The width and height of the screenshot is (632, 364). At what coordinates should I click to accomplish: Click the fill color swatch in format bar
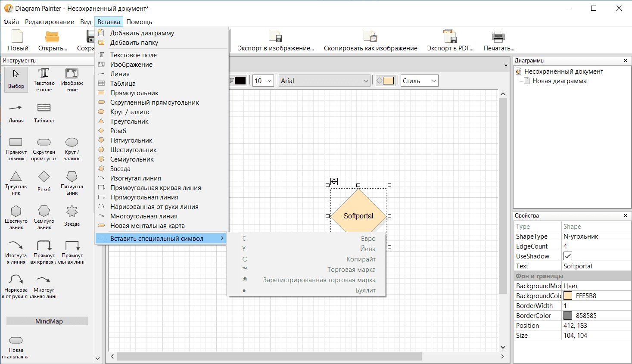pos(388,81)
